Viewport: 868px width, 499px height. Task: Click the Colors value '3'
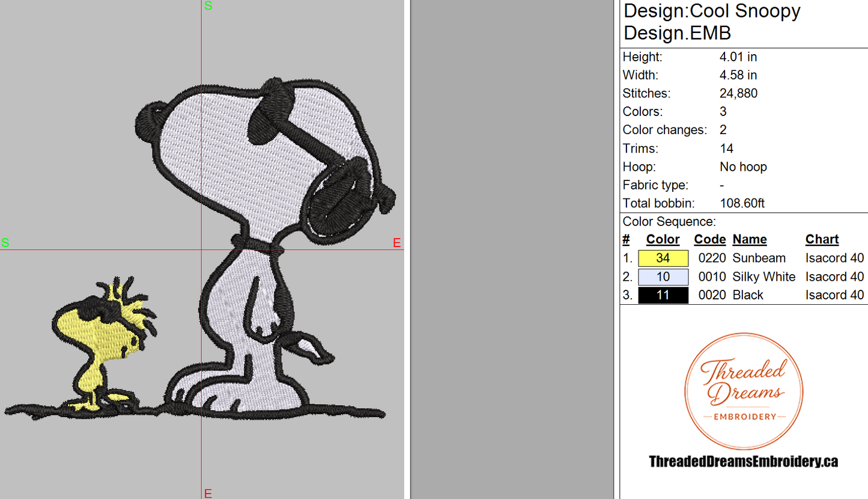tap(723, 112)
